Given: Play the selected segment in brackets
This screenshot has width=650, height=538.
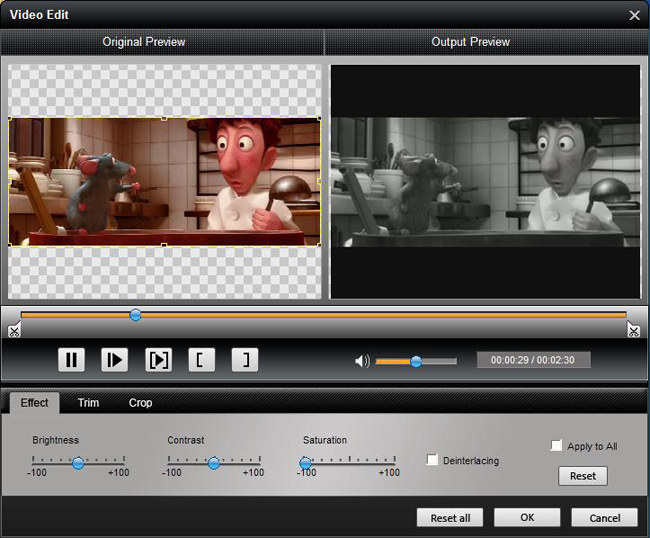Looking at the screenshot, I should (158, 360).
